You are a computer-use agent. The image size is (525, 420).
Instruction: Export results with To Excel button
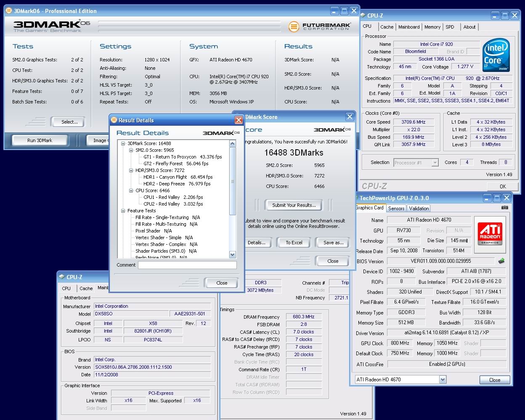coord(294,243)
